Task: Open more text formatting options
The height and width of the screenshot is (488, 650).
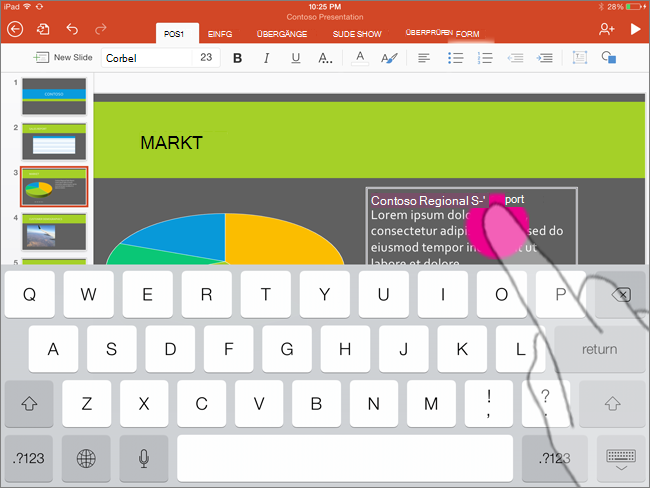Action: point(325,58)
